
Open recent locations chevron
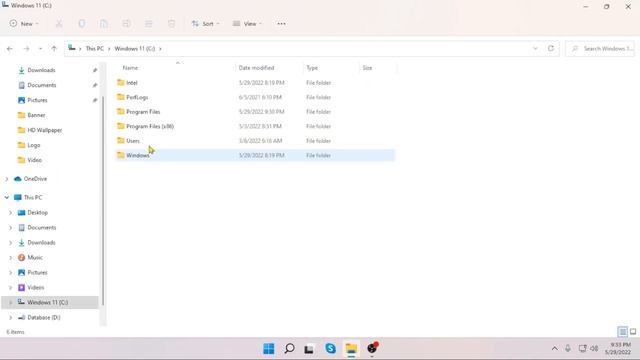(40, 49)
